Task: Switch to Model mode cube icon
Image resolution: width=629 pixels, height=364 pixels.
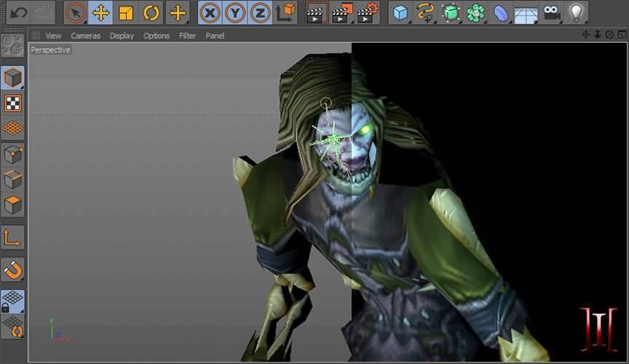Action: tap(12, 77)
